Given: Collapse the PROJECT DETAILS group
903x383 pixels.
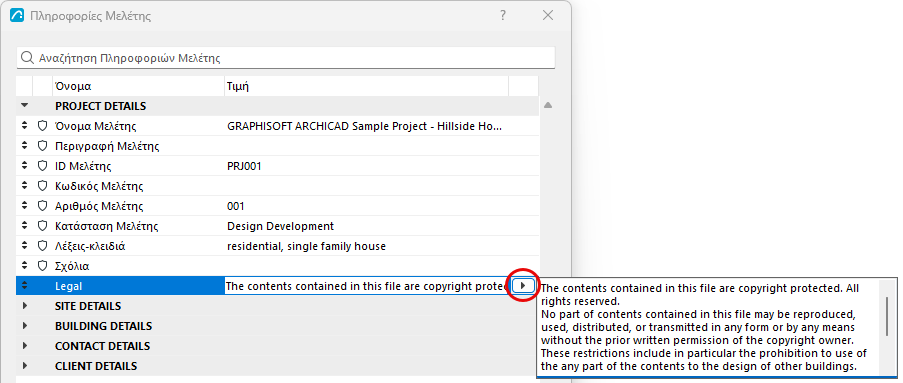Looking at the screenshot, I should pyautogui.click(x=24, y=106).
